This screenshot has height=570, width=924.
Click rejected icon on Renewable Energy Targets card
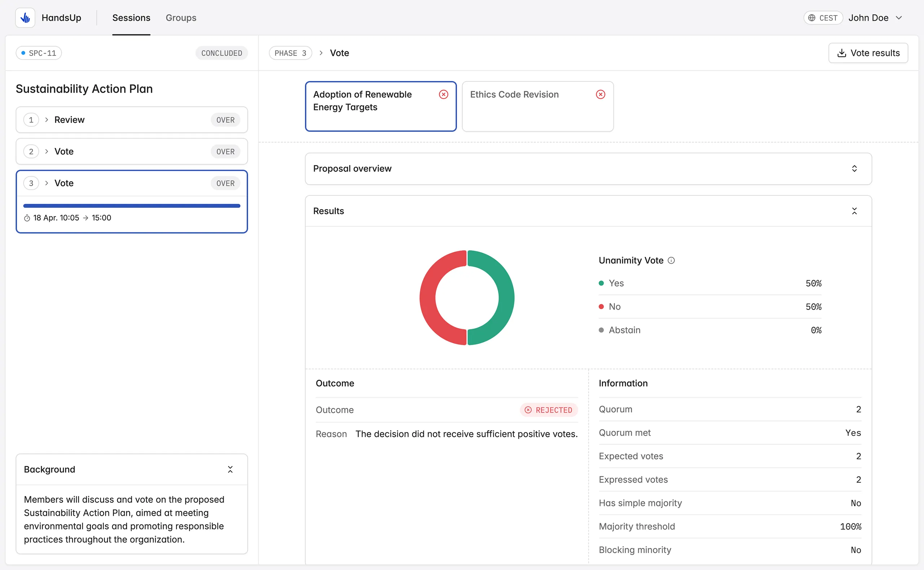click(444, 94)
